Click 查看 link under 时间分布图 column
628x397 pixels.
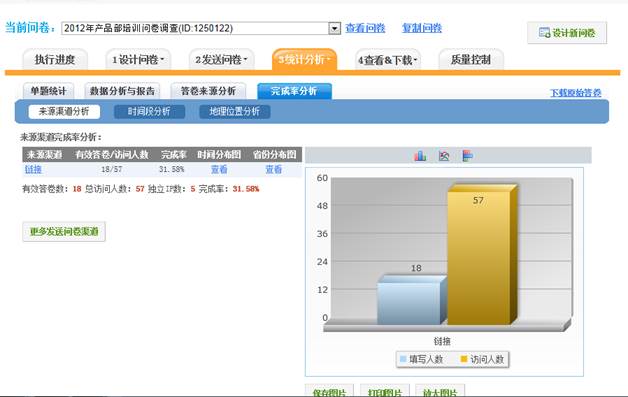pyautogui.click(x=219, y=169)
